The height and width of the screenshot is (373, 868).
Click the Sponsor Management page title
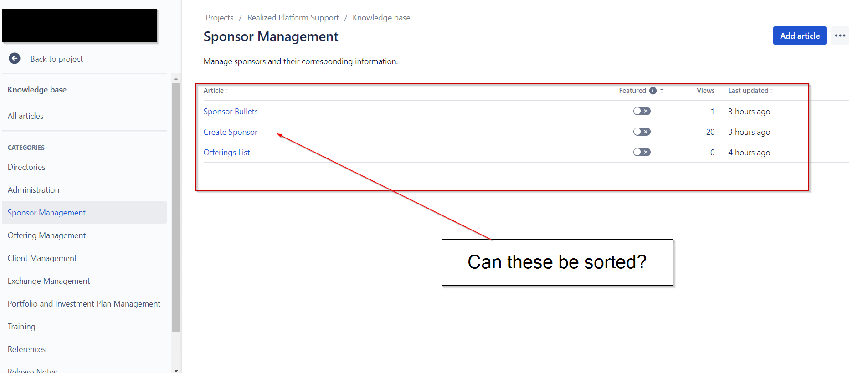pyautogui.click(x=271, y=36)
